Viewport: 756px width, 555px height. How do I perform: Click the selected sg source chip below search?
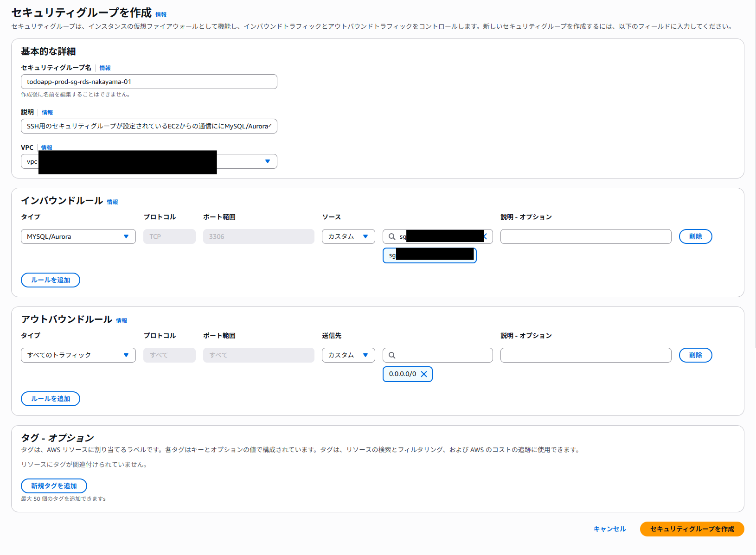[429, 255]
